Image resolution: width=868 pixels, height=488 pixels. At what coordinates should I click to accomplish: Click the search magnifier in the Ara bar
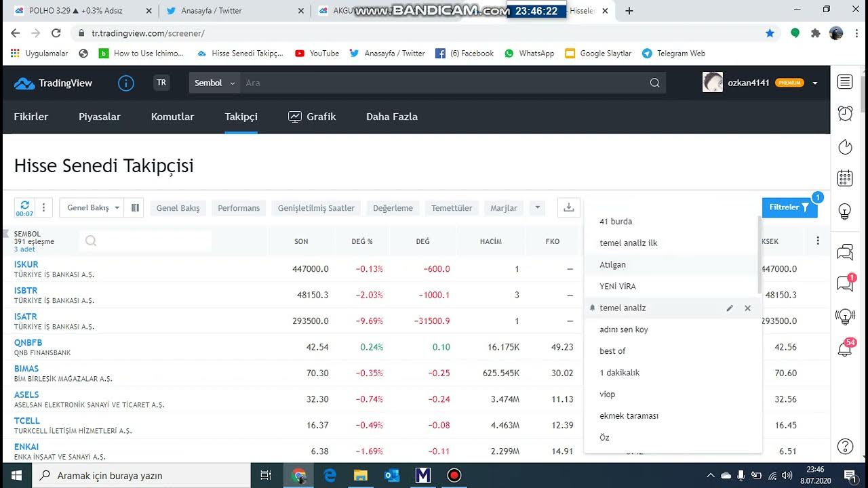(x=654, y=83)
